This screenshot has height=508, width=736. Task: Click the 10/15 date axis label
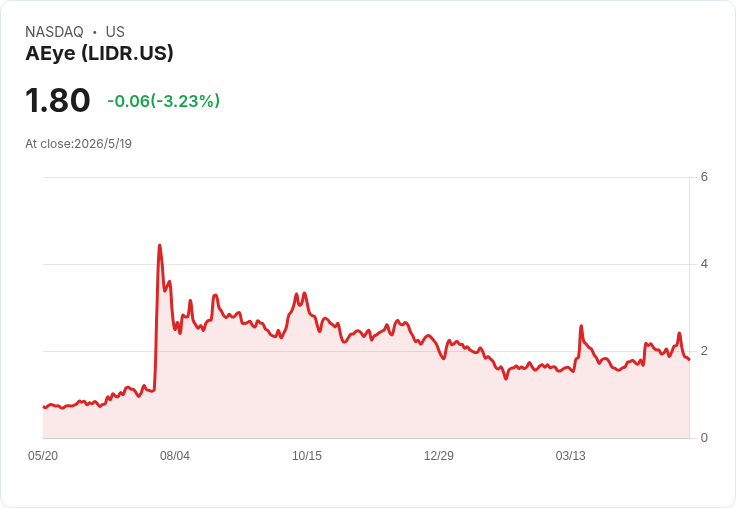307,456
